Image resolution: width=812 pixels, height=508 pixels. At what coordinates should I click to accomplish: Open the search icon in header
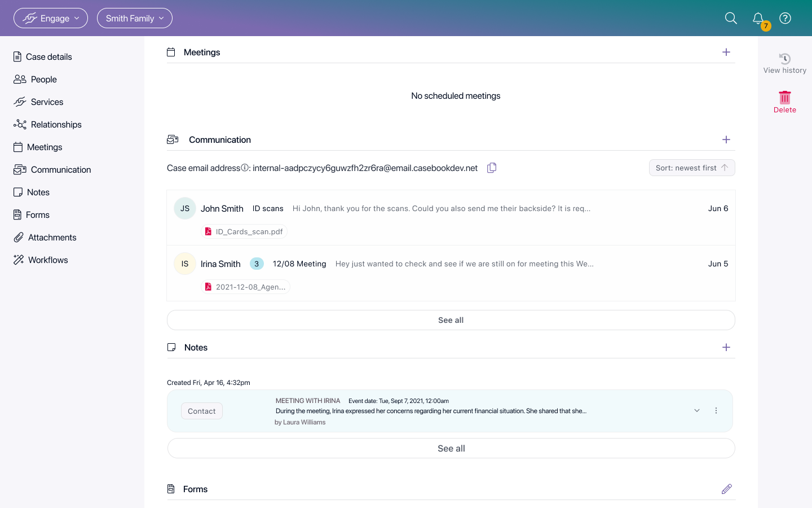point(731,18)
